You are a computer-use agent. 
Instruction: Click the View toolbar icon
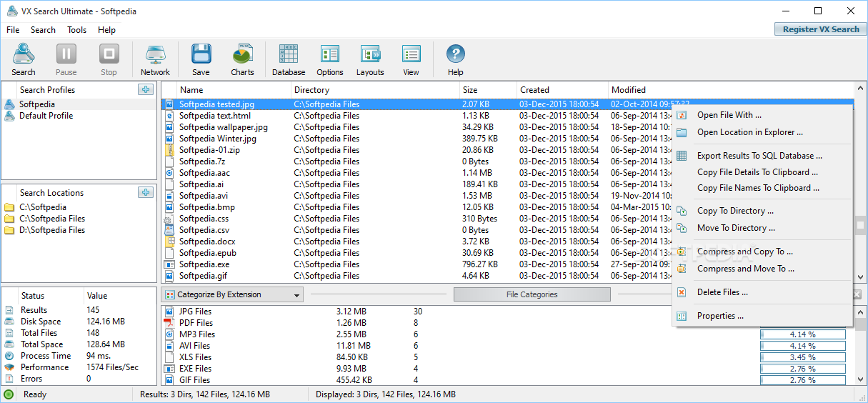click(x=411, y=54)
